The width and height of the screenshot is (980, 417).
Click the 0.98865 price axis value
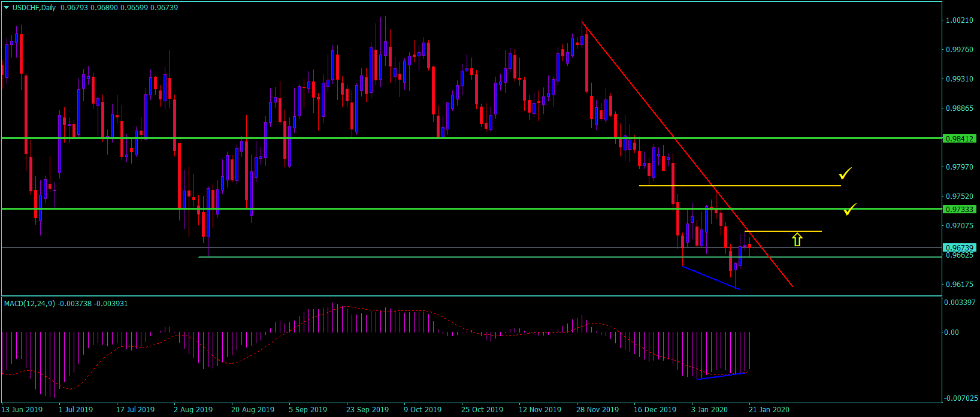[959, 108]
